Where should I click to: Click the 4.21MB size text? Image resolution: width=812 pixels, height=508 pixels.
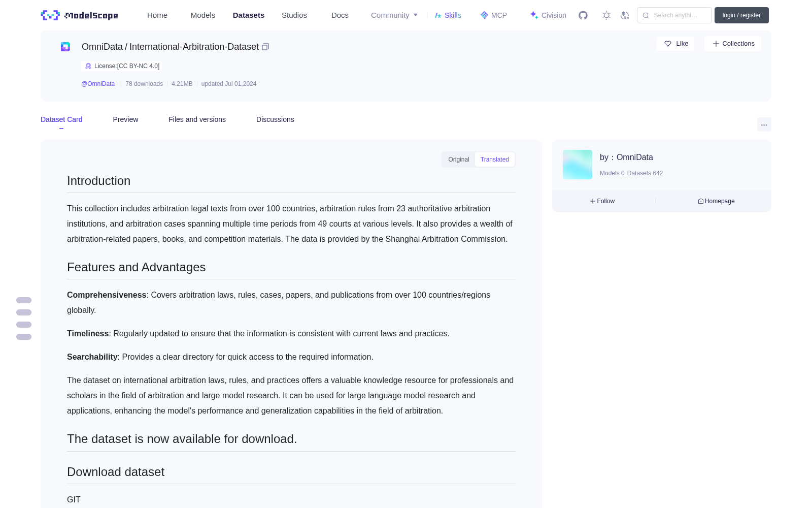(x=182, y=84)
